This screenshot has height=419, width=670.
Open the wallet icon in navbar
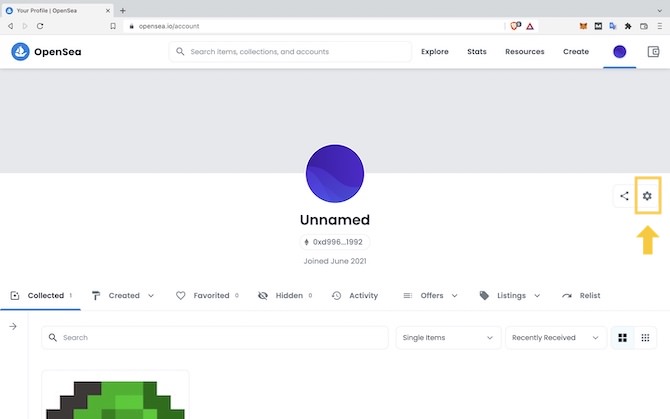tap(653, 52)
